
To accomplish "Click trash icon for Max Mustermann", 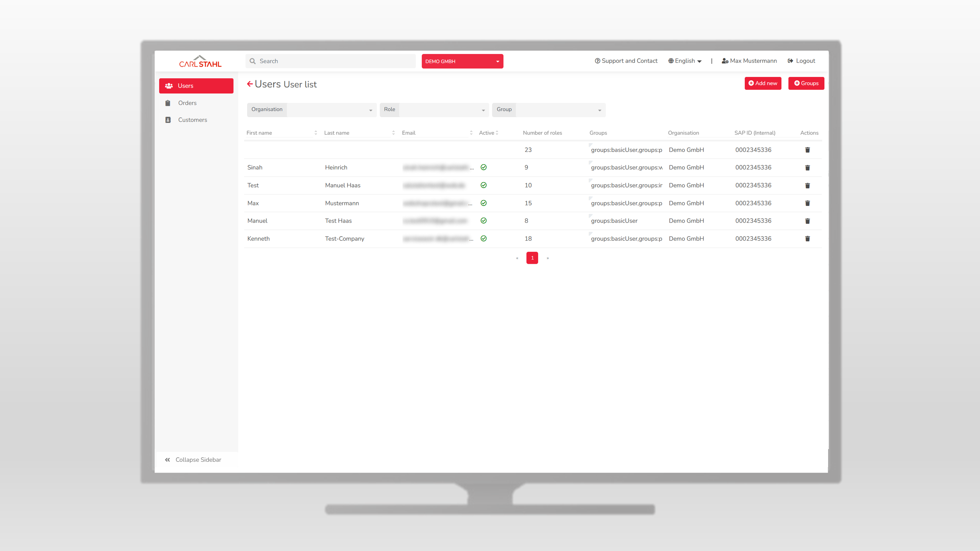I will [x=807, y=203].
